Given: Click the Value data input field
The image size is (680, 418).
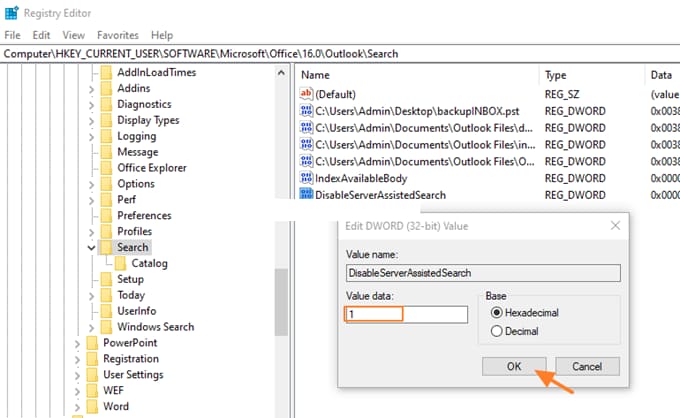Looking at the screenshot, I should 406,314.
